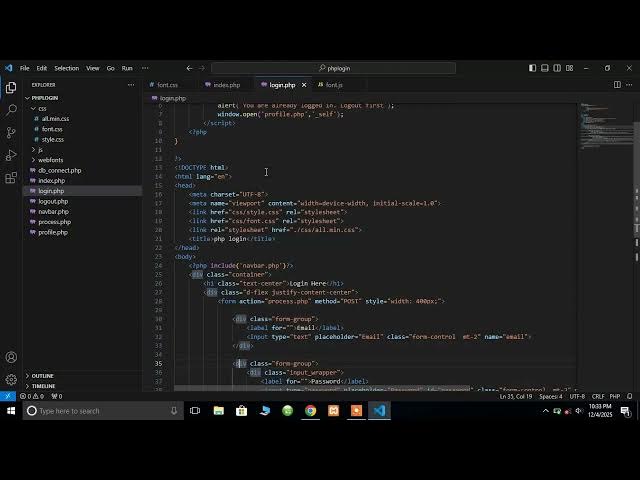Click the horizontal editor scrollbar

(322, 388)
